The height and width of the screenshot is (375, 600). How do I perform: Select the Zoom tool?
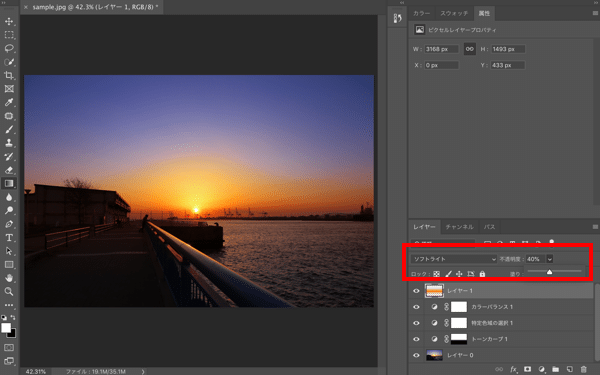(9, 292)
